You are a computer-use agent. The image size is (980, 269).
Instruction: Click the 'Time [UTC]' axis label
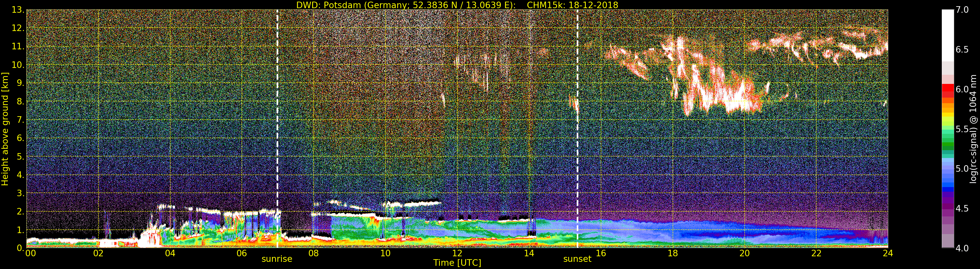[x=457, y=263]
